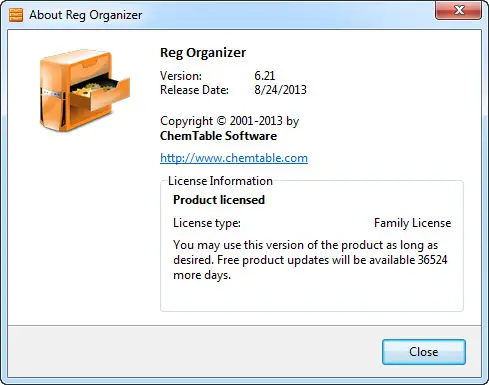Open the chemtable.com website link
The height and width of the screenshot is (385, 489).
click(x=234, y=158)
